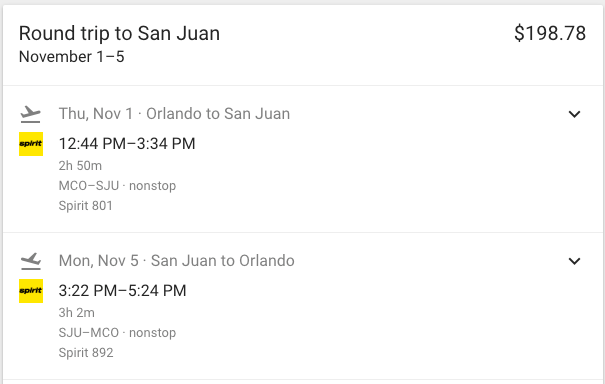Viewport: 605px width, 384px height.
Task: Click the Spirit 801 flight number
Action: click(86, 206)
